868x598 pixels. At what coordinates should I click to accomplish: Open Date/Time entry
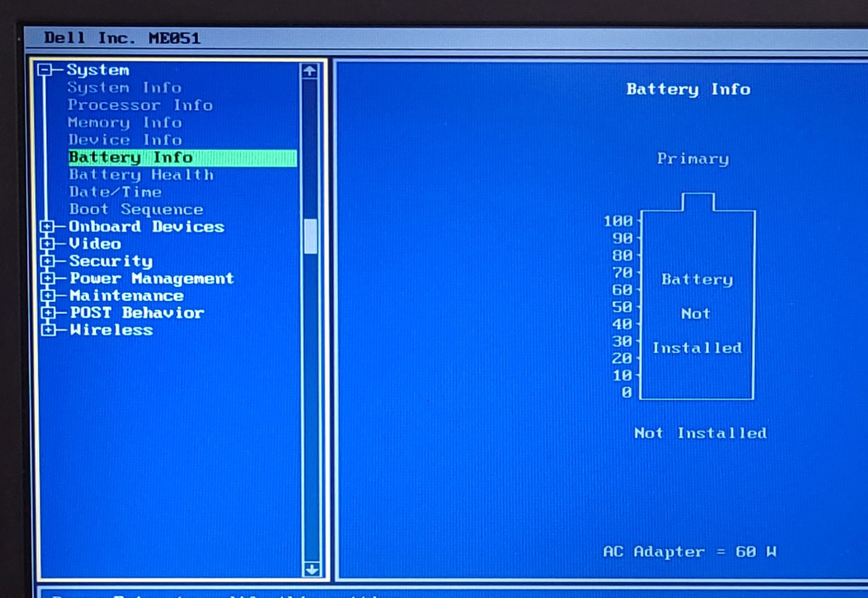tap(115, 192)
